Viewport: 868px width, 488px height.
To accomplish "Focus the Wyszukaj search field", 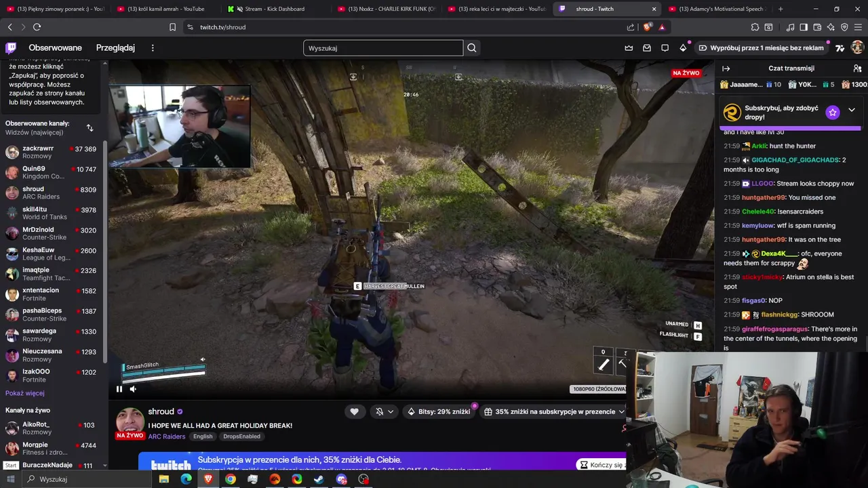I will point(383,48).
